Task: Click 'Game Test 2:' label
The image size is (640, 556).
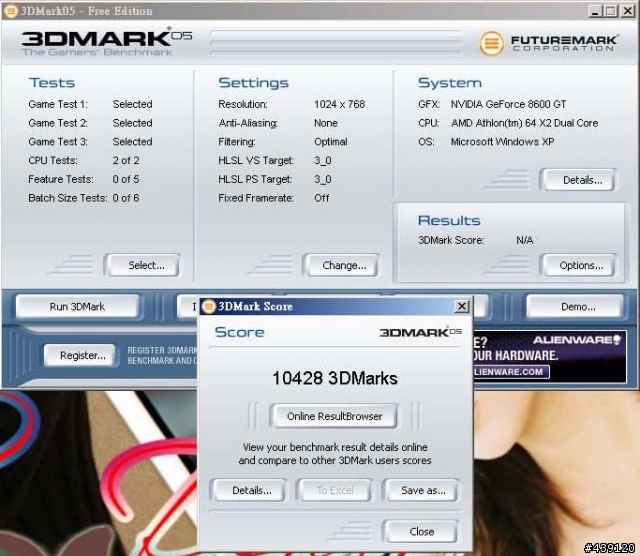Action: coord(58,123)
